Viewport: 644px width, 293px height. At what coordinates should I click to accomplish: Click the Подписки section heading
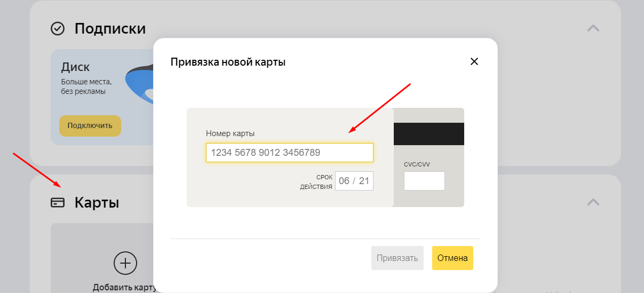[110, 28]
